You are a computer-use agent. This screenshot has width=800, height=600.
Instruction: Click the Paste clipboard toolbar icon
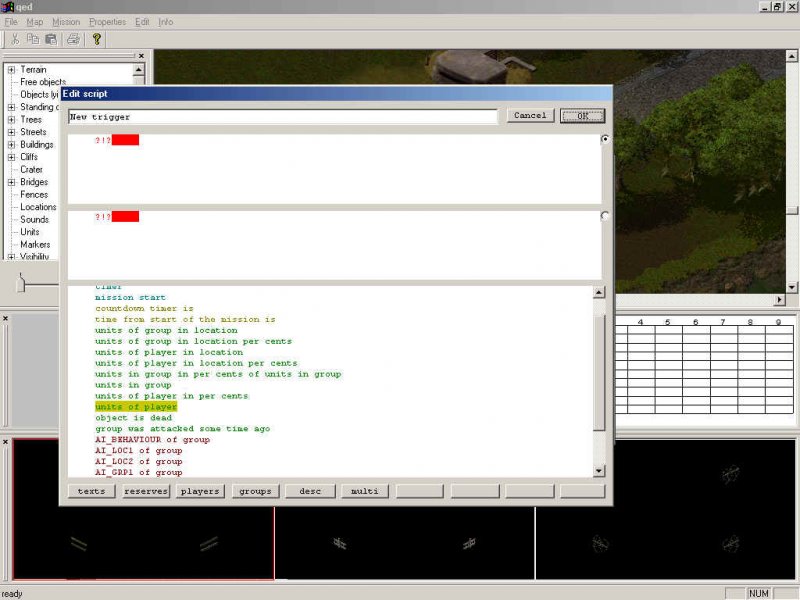click(50, 39)
